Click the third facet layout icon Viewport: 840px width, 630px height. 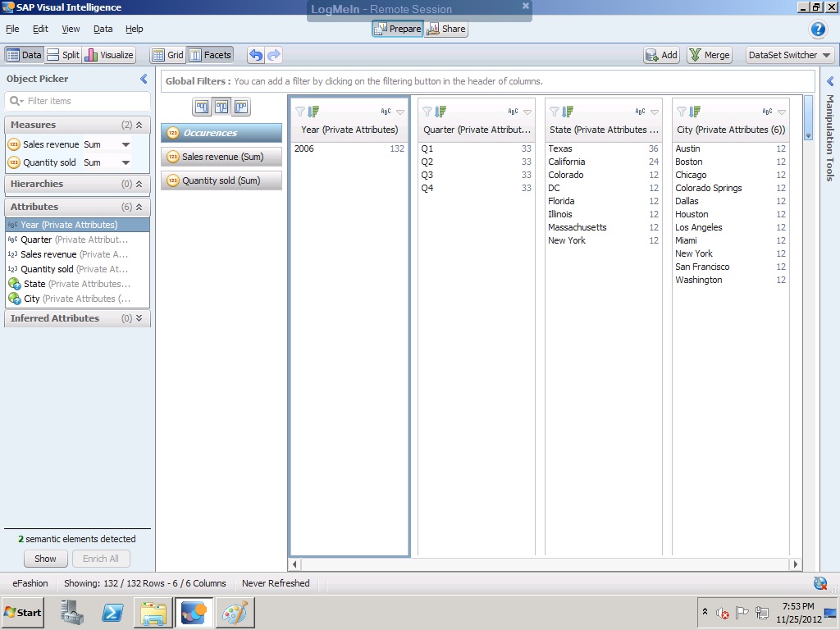241,107
